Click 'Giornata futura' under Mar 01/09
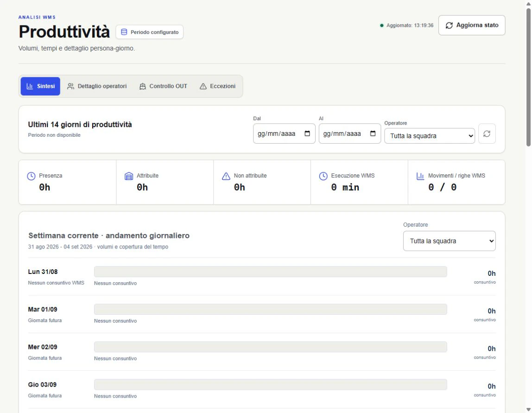The image size is (532, 413). [x=45, y=320]
